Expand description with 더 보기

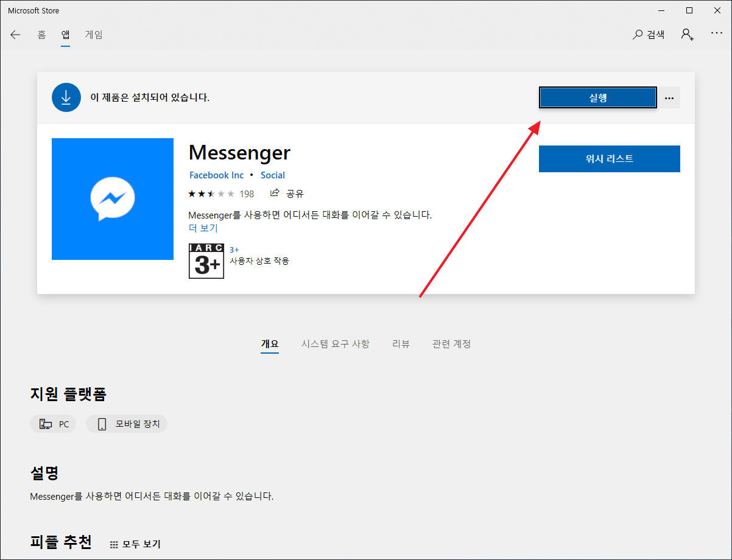click(x=203, y=228)
